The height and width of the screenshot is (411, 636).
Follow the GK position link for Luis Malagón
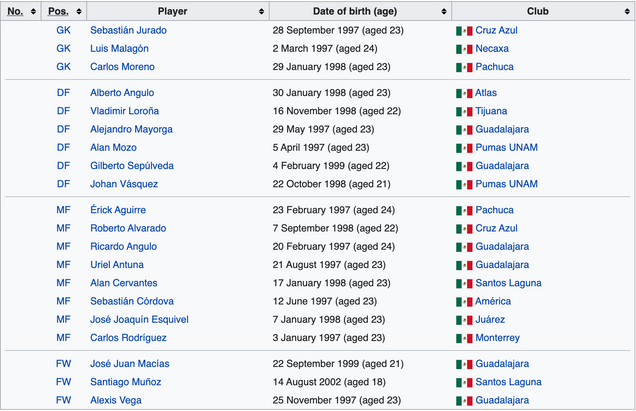[x=64, y=48]
